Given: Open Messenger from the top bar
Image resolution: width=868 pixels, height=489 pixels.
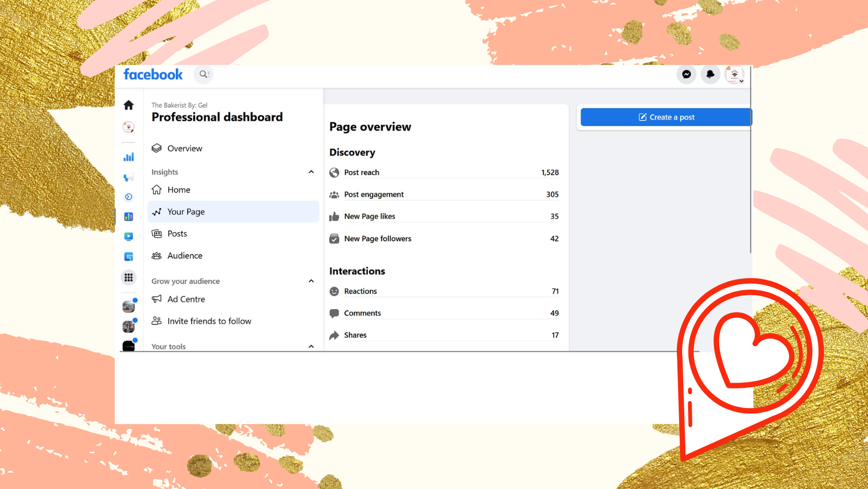Looking at the screenshot, I should (x=686, y=75).
